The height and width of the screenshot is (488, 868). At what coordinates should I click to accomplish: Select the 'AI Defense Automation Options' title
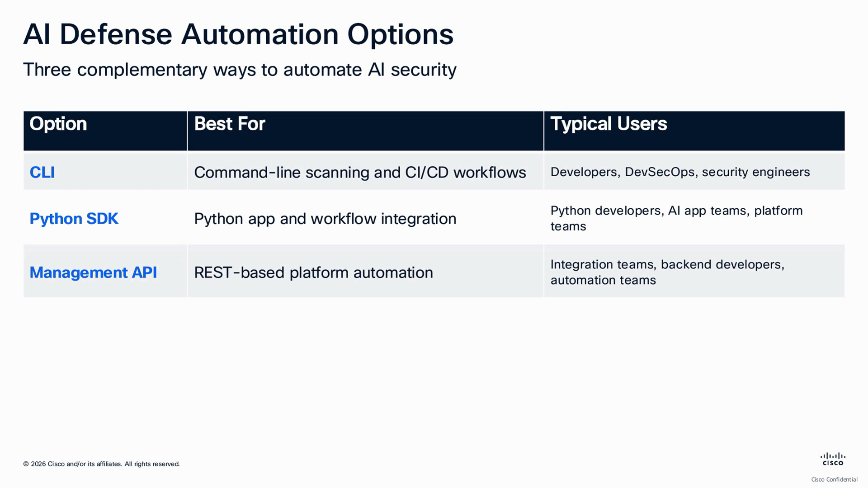click(238, 34)
